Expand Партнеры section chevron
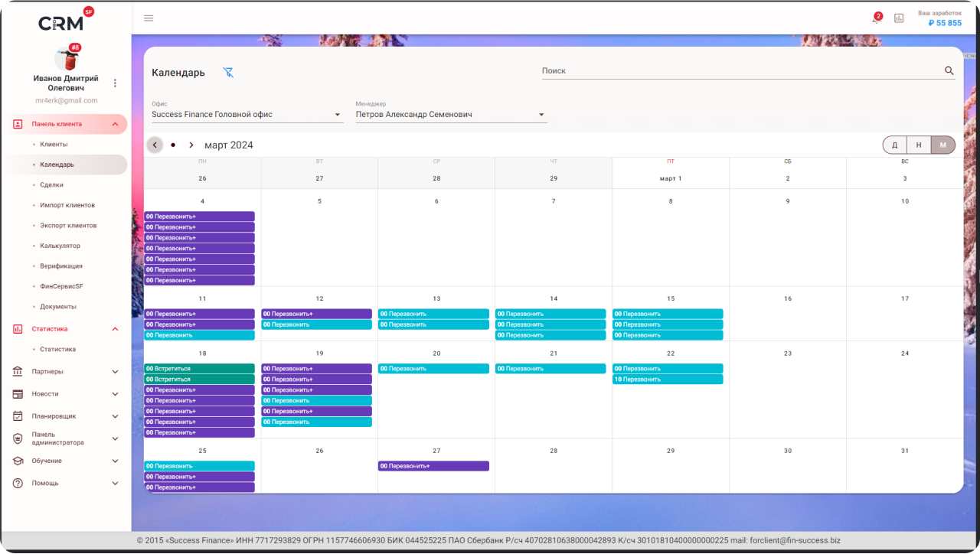Image resolution: width=980 pixels, height=554 pixels. click(115, 372)
